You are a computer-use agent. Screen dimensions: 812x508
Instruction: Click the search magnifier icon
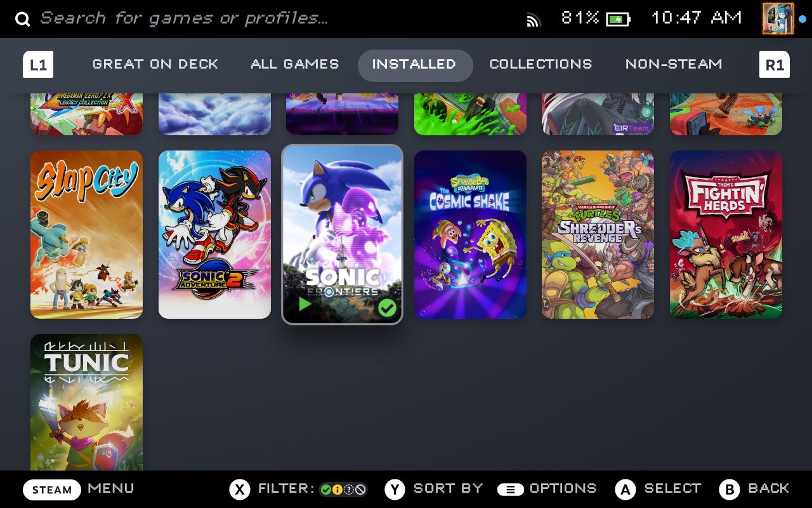[x=23, y=19]
